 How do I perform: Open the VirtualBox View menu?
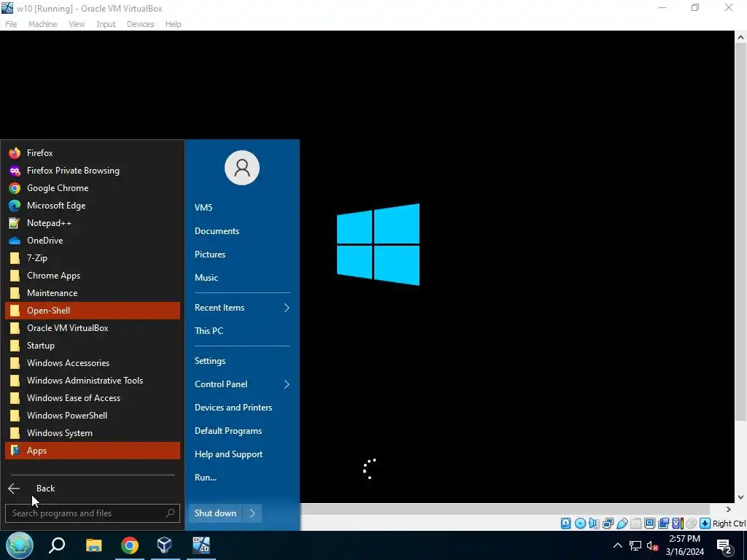(x=77, y=24)
